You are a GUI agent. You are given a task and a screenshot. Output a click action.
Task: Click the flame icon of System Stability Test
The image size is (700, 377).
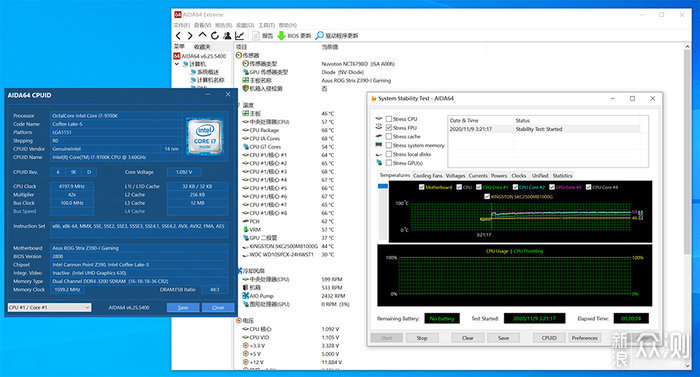374,99
